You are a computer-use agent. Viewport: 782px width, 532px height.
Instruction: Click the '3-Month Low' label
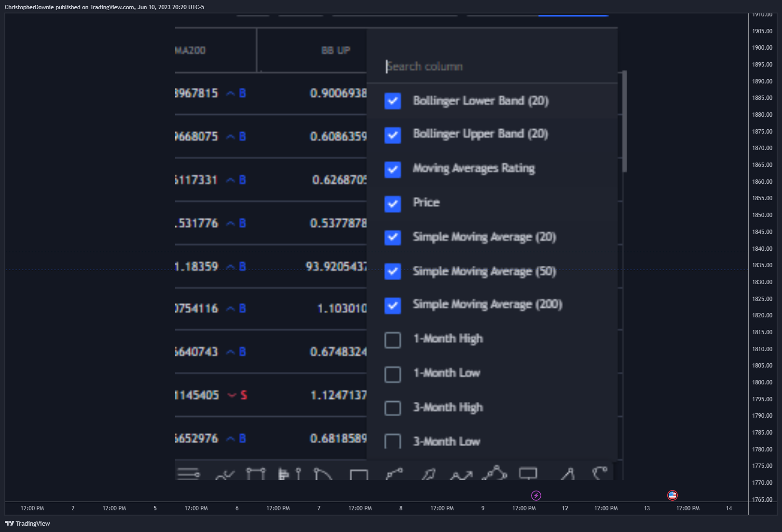click(447, 441)
